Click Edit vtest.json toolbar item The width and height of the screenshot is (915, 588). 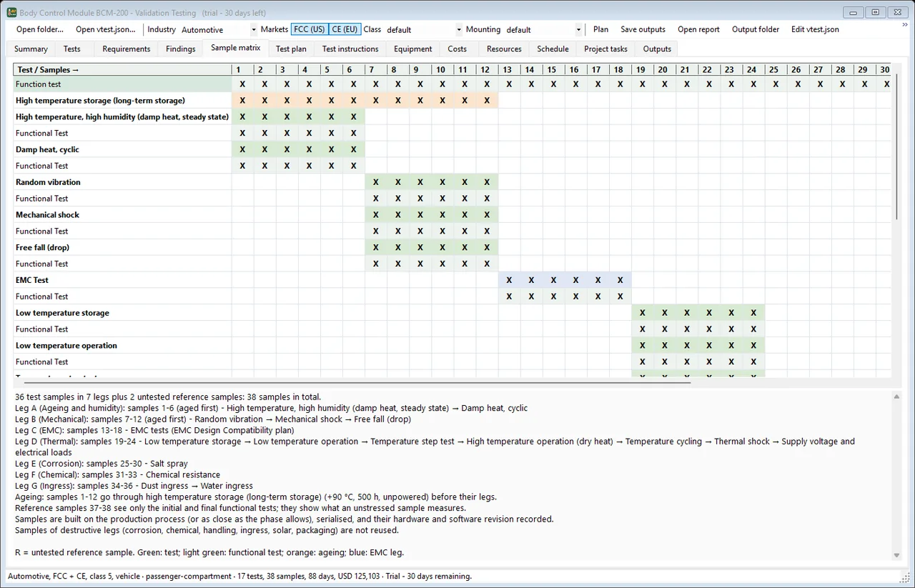[x=815, y=29]
